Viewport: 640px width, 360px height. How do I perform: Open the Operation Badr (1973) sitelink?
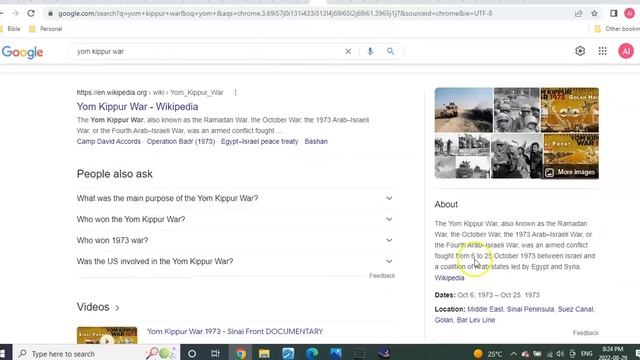pyautogui.click(x=181, y=142)
